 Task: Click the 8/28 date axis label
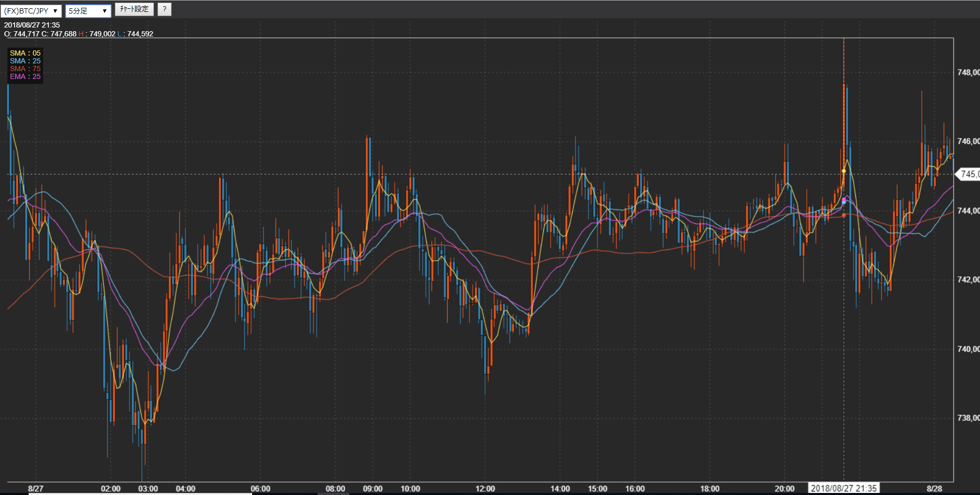pyautogui.click(x=934, y=489)
